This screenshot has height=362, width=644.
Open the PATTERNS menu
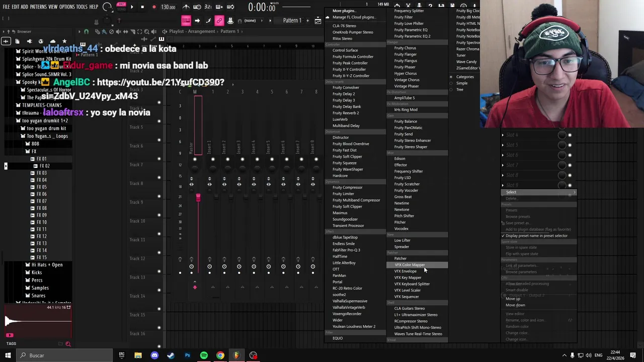coord(38,7)
